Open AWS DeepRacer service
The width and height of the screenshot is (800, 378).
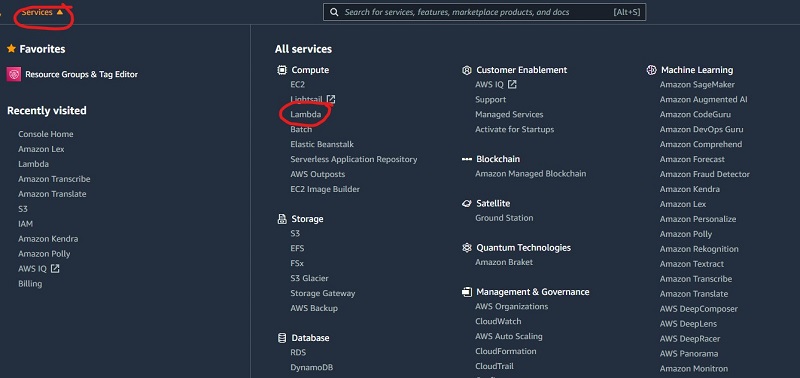(x=690, y=339)
